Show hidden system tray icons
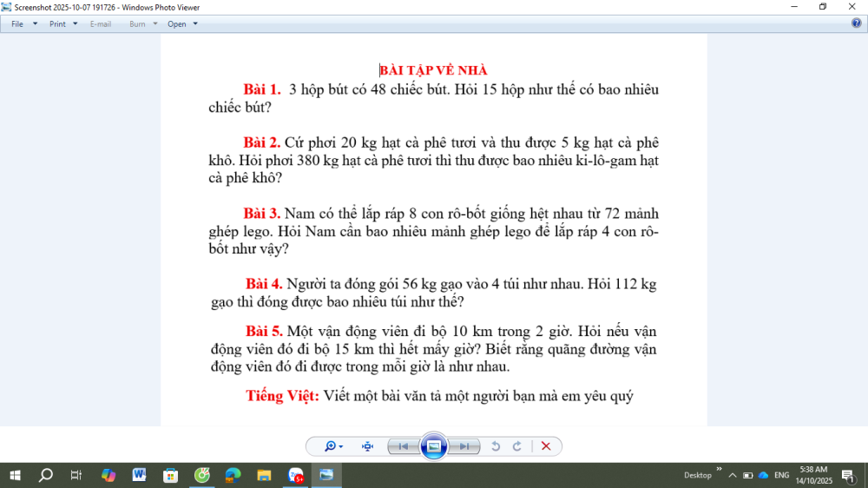 (732, 475)
